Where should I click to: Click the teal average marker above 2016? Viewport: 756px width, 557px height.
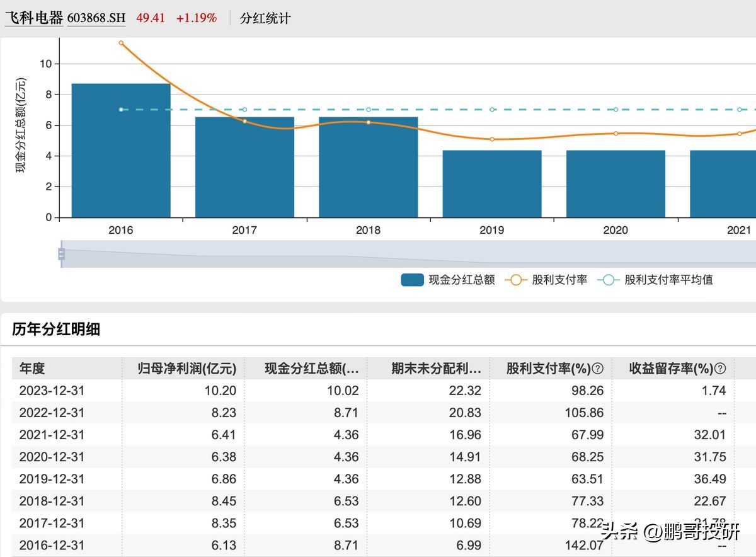[121, 110]
